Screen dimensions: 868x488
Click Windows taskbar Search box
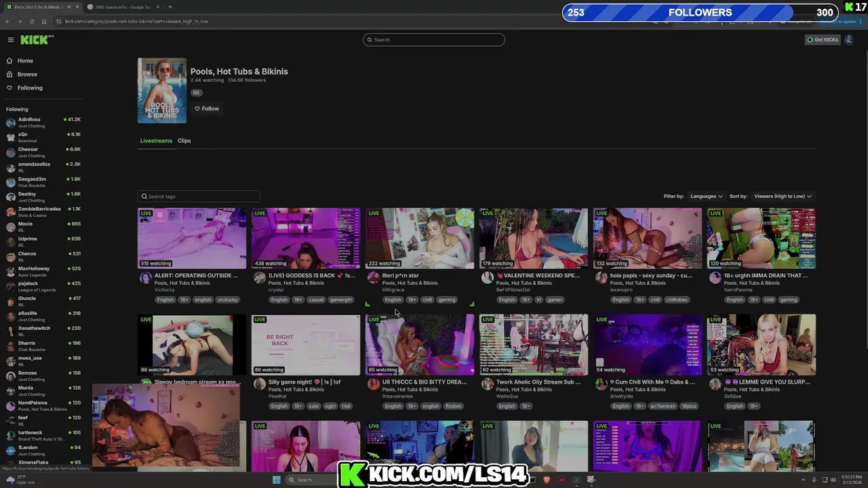tap(311, 480)
